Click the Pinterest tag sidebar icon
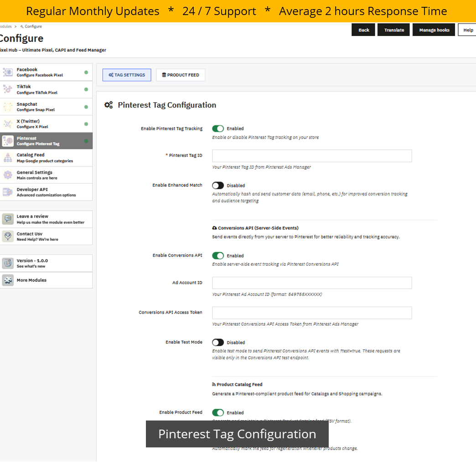The width and height of the screenshot is (476, 462). 8,141
